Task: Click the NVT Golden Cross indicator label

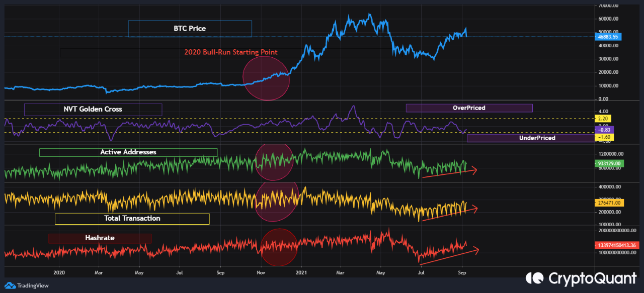Action: pos(93,109)
